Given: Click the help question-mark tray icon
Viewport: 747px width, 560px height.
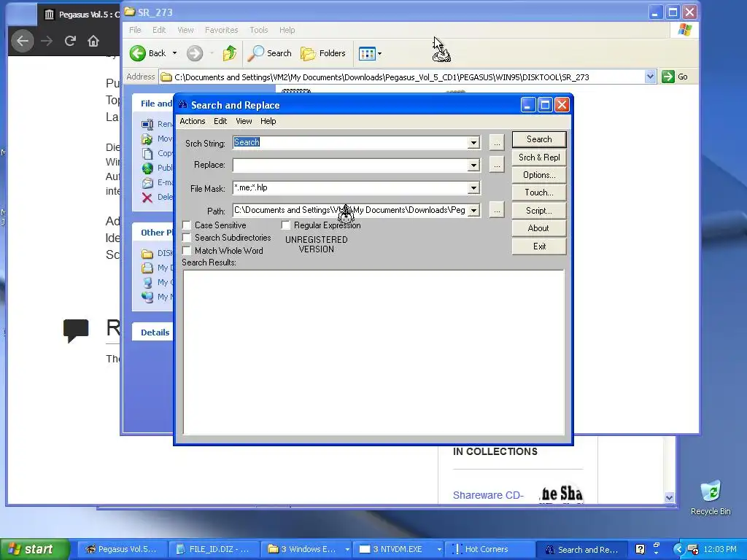Looking at the screenshot, I should tap(640, 549).
